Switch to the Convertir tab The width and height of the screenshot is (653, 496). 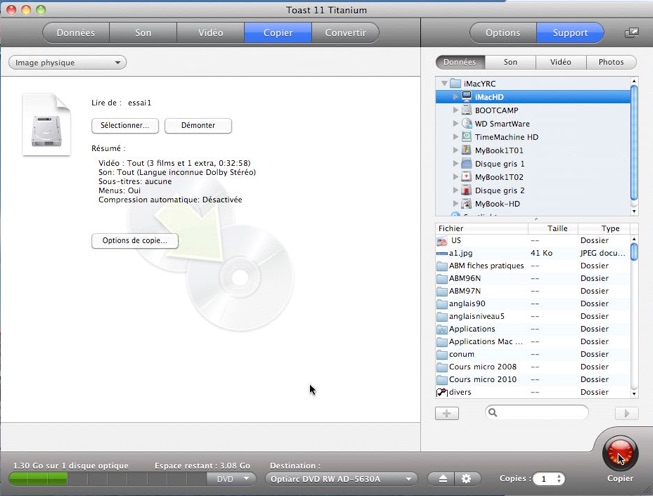345,32
